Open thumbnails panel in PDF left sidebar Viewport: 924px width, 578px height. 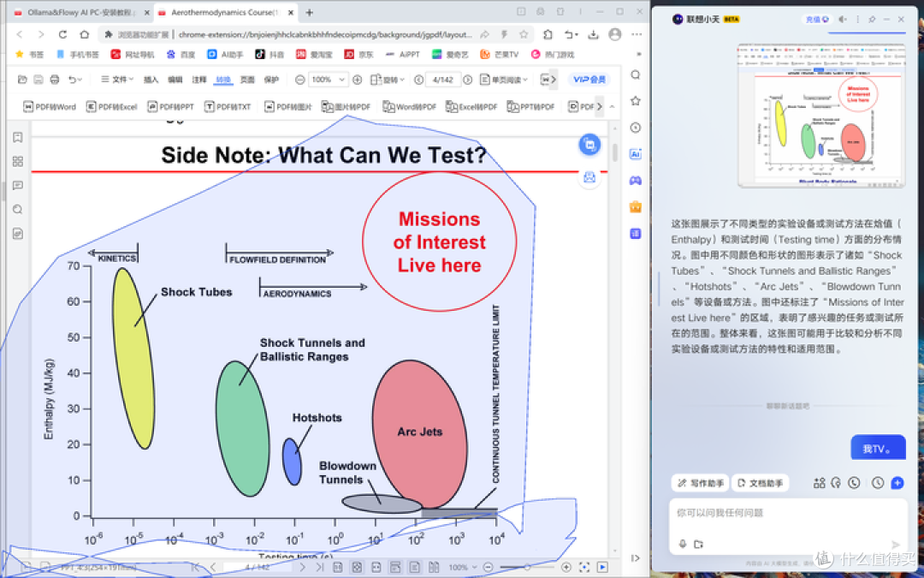pyautogui.click(x=18, y=162)
